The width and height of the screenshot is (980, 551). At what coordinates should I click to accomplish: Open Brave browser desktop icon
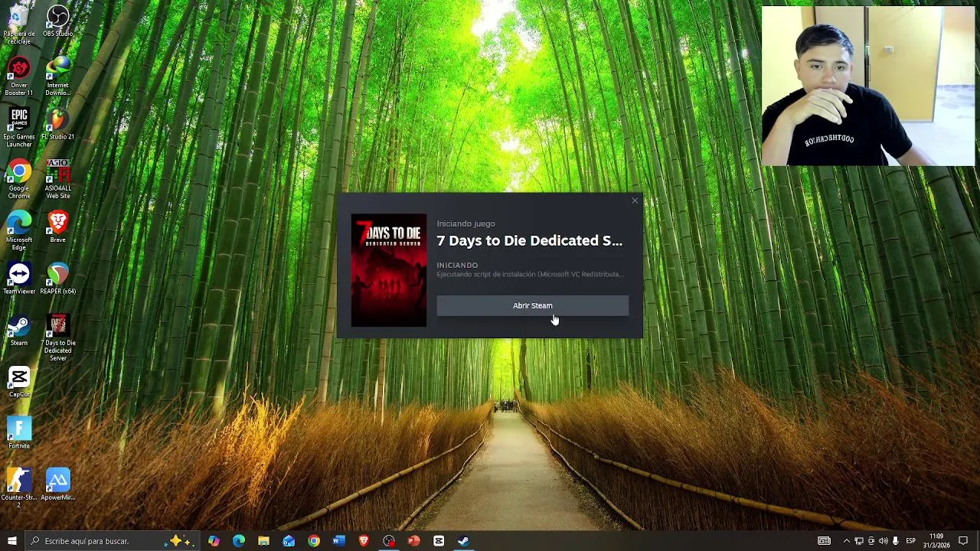58,227
